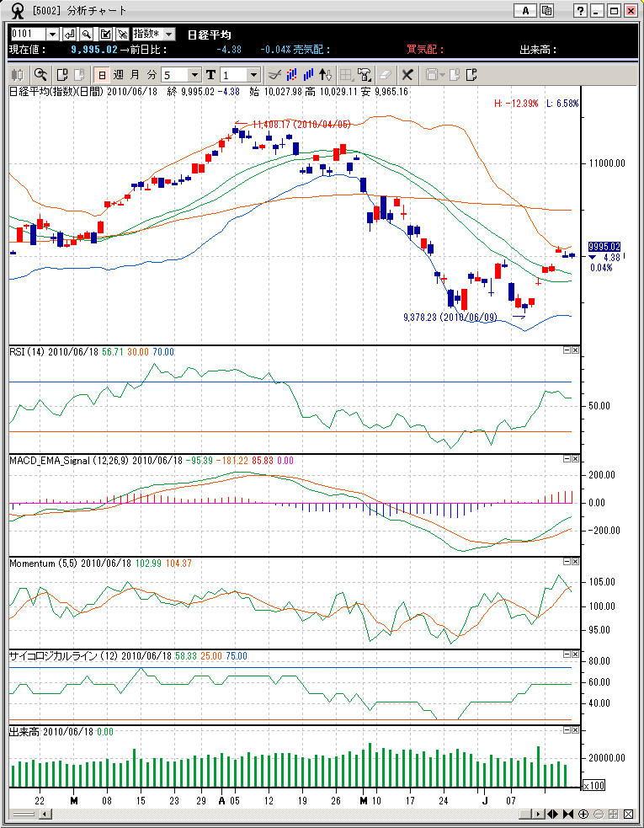Select daily (日) chart period

point(102,74)
